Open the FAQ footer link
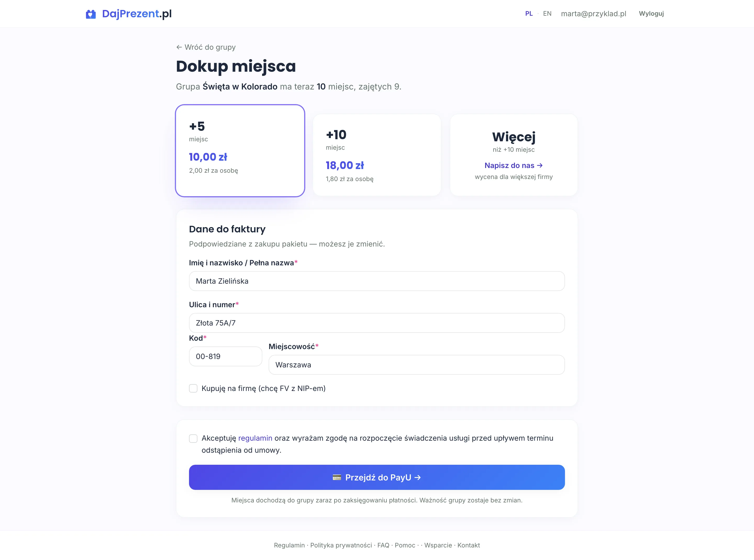This screenshot has width=754, height=560. 383,545
